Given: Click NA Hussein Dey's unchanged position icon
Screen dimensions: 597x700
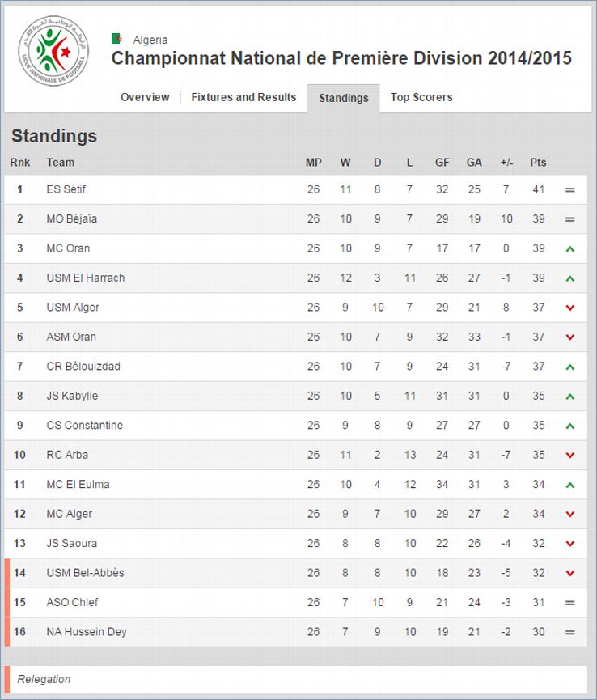Looking at the screenshot, I should coord(569,633).
